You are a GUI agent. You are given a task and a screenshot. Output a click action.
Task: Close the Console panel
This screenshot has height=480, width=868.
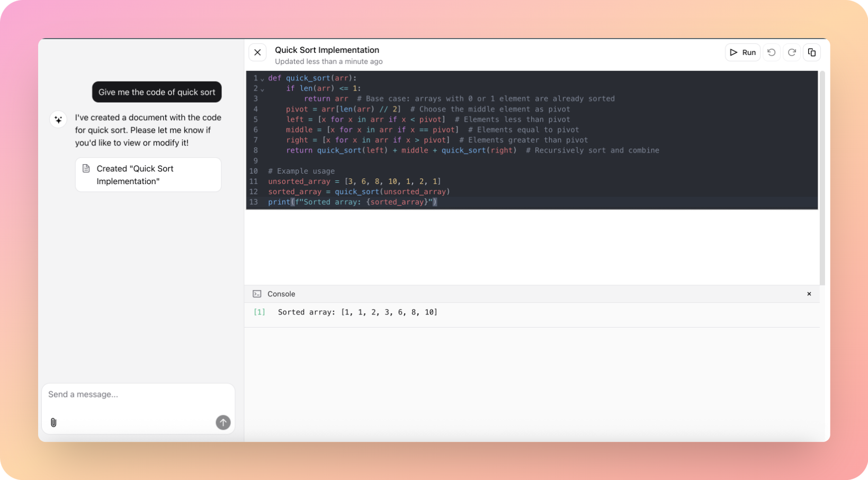click(809, 294)
